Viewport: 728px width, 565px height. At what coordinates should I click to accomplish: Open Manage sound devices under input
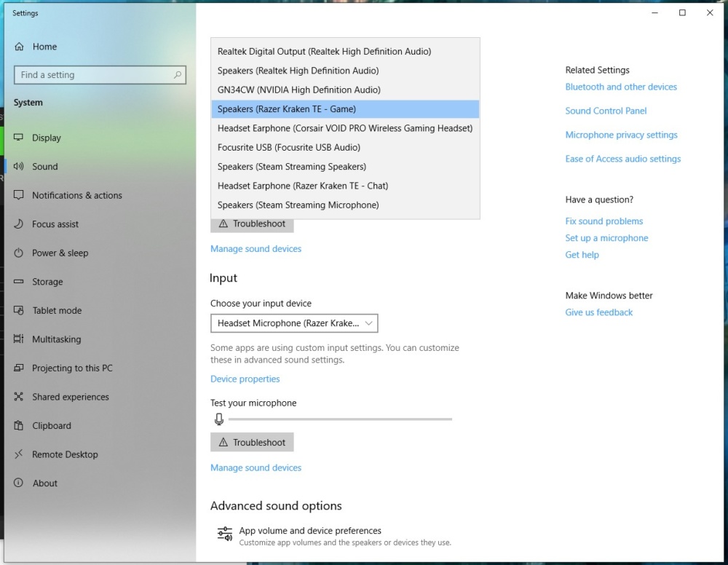(x=256, y=467)
